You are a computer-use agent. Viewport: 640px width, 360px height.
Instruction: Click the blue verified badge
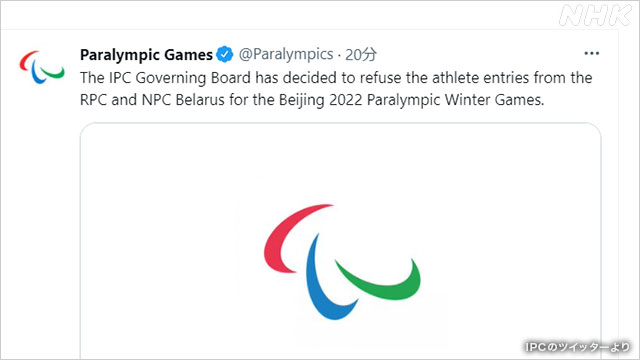click(x=224, y=54)
